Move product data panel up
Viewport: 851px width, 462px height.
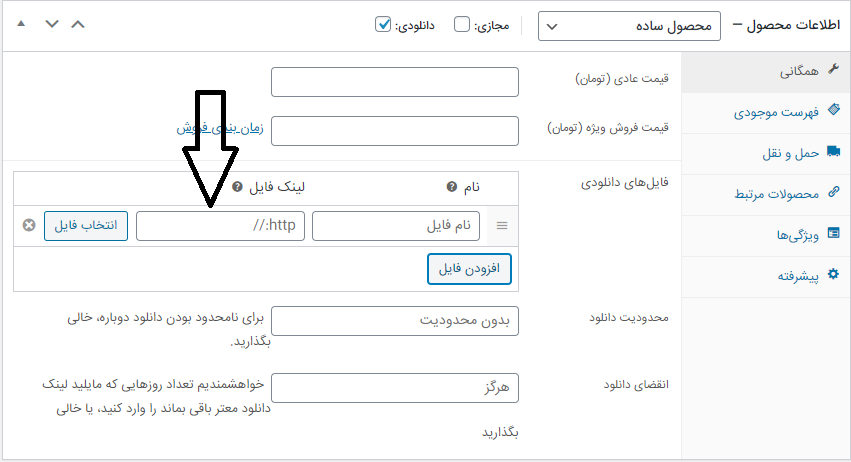pyautogui.click(x=78, y=24)
